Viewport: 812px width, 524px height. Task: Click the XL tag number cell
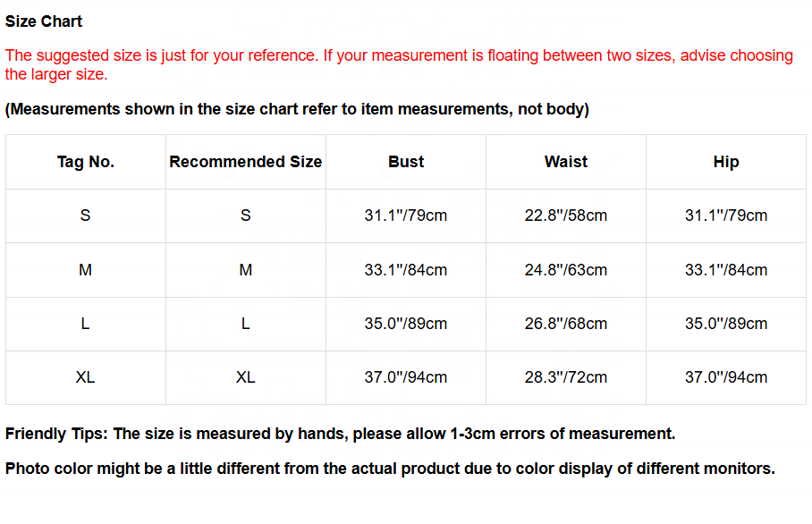pyautogui.click(x=86, y=377)
